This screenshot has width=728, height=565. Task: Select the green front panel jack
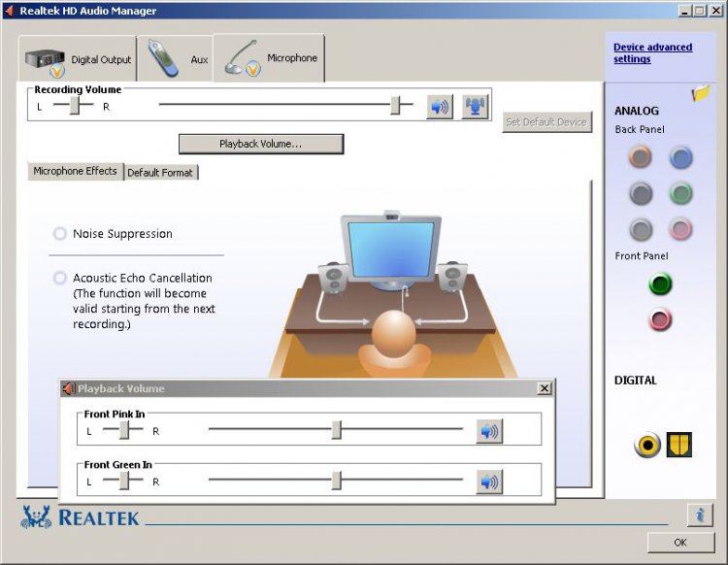pyautogui.click(x=660, y=283)
